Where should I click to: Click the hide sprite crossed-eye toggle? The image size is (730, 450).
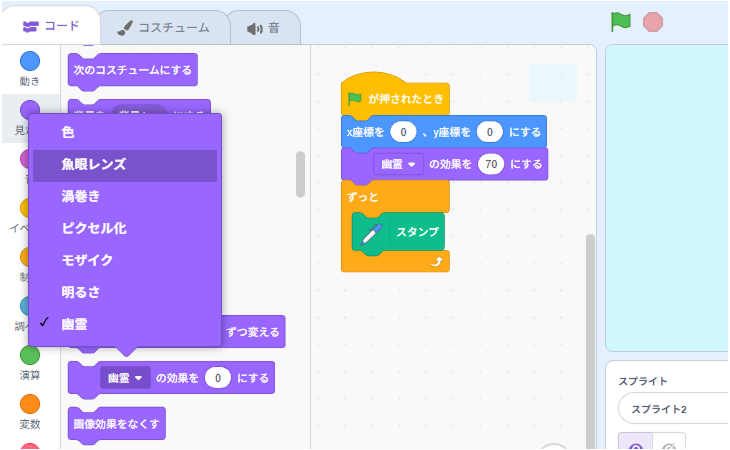pyautogui.click(x=669, y=442)
